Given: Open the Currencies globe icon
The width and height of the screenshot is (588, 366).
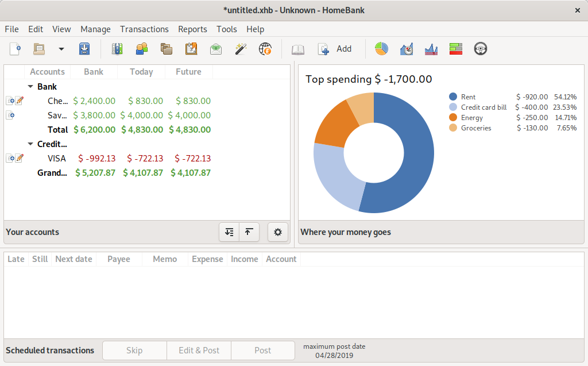Looking at the screenshot, I should click(x=265, y=49).
